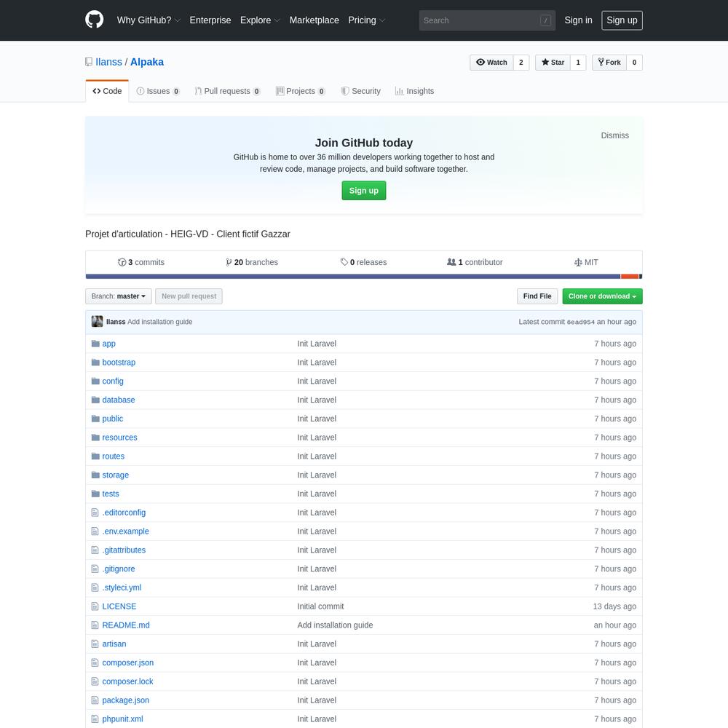
Task: Click the Marketplace nav link
Action: (314, 20)
